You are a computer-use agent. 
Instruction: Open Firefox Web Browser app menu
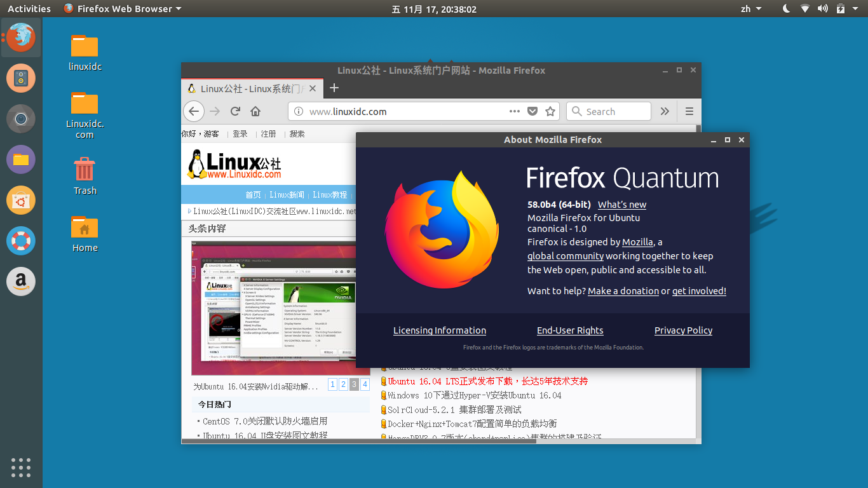coord(123,9)
